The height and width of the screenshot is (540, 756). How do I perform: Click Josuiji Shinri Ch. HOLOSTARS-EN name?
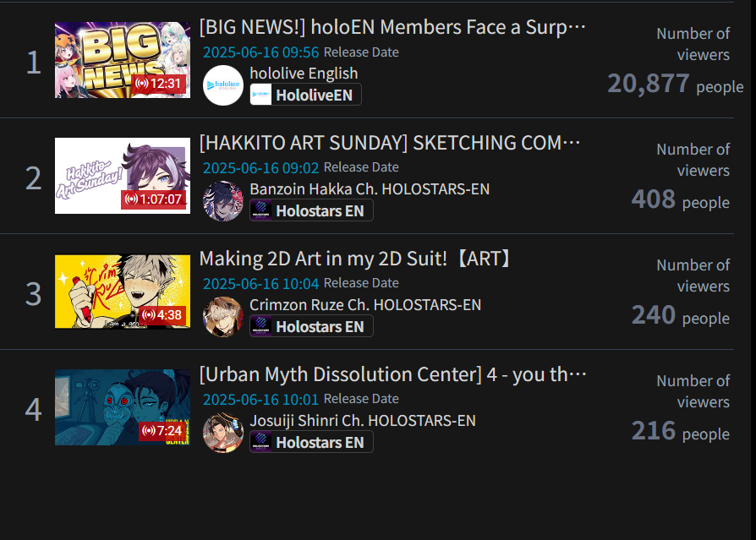(x=363, y=421)
